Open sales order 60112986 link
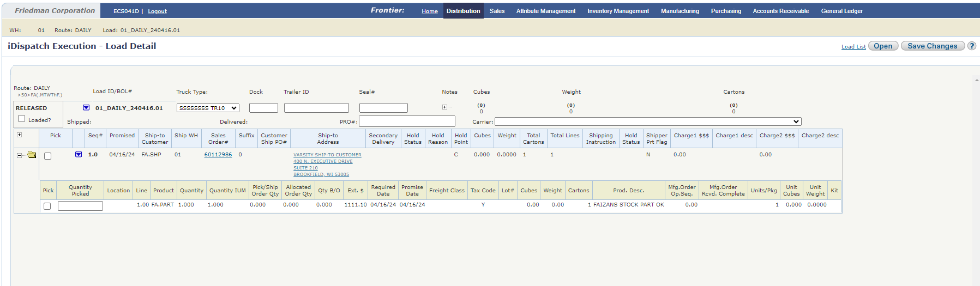 coord(218,155)
